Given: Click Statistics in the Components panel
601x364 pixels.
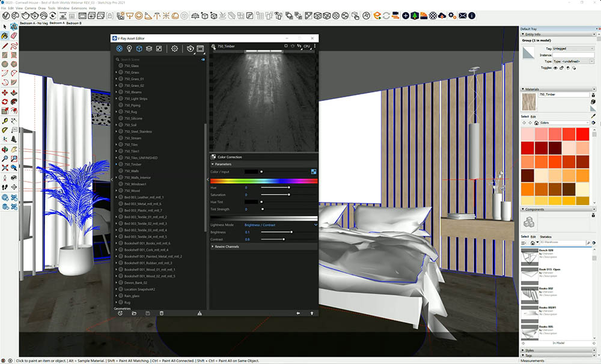Looking at the screenshot, I should 546,237.
